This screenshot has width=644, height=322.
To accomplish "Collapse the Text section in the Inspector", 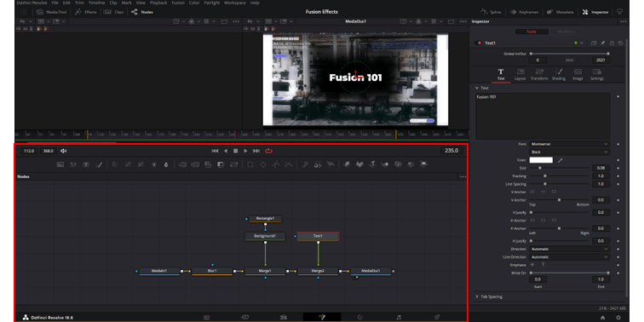I will pyautogui.click(x=482, y=88).
